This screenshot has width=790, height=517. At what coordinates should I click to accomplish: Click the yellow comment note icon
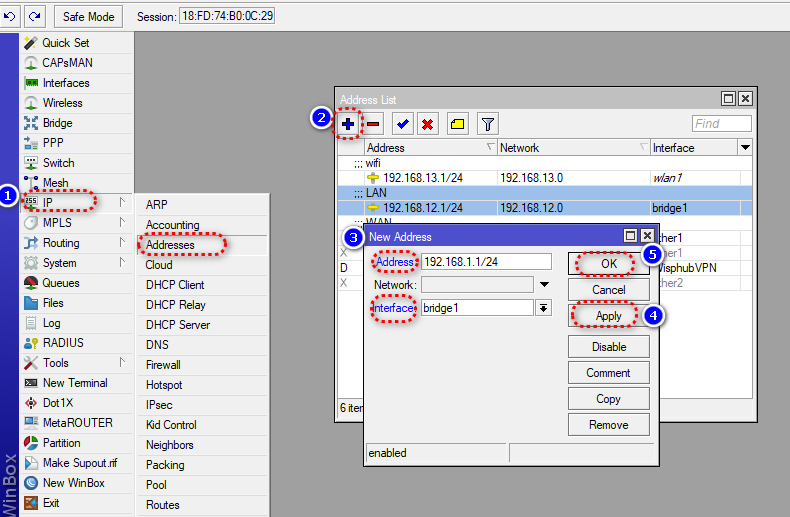pyautogui.click(x=457, y=124)
